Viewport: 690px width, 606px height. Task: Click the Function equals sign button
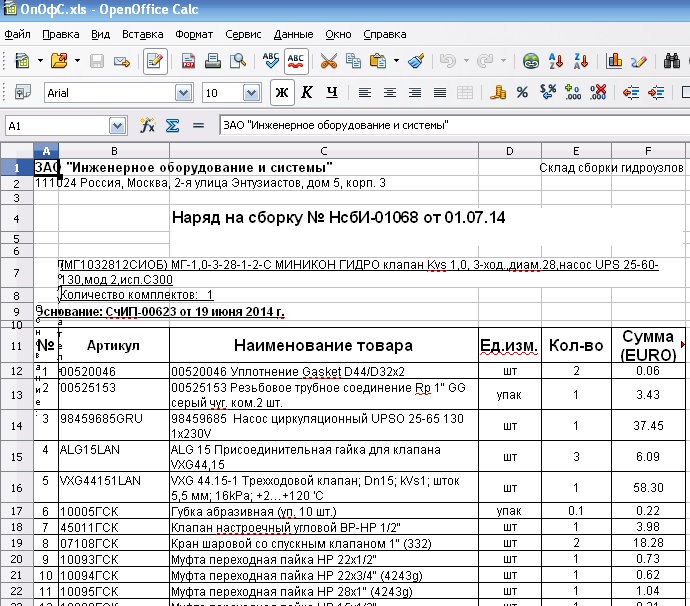coord(198,126)
